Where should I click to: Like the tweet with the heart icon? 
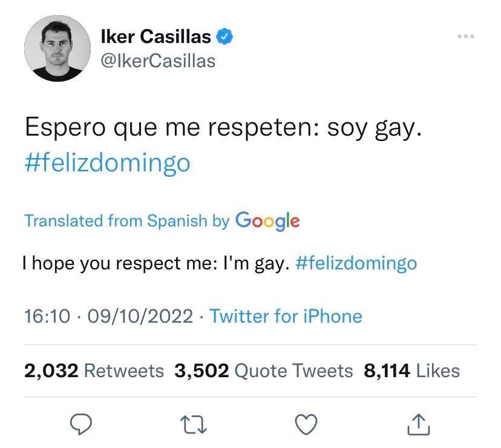click(x=307, y=426)
